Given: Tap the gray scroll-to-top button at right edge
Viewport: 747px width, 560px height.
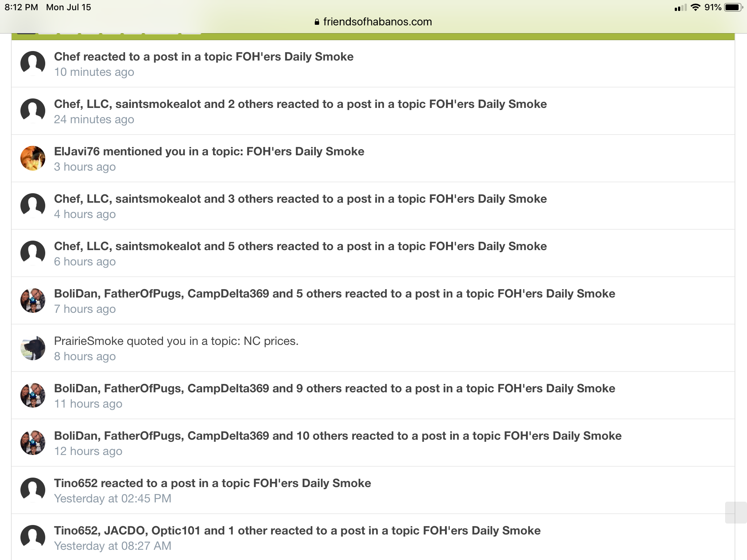Looking at the screenshot, I should tap(736, 513).
